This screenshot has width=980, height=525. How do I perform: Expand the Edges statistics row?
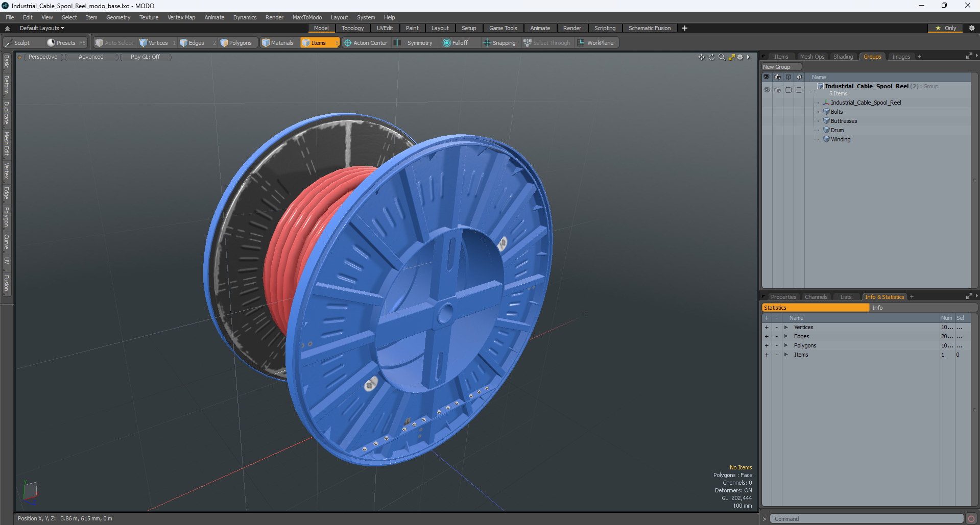pyautogui.click(x=786, y=337)
